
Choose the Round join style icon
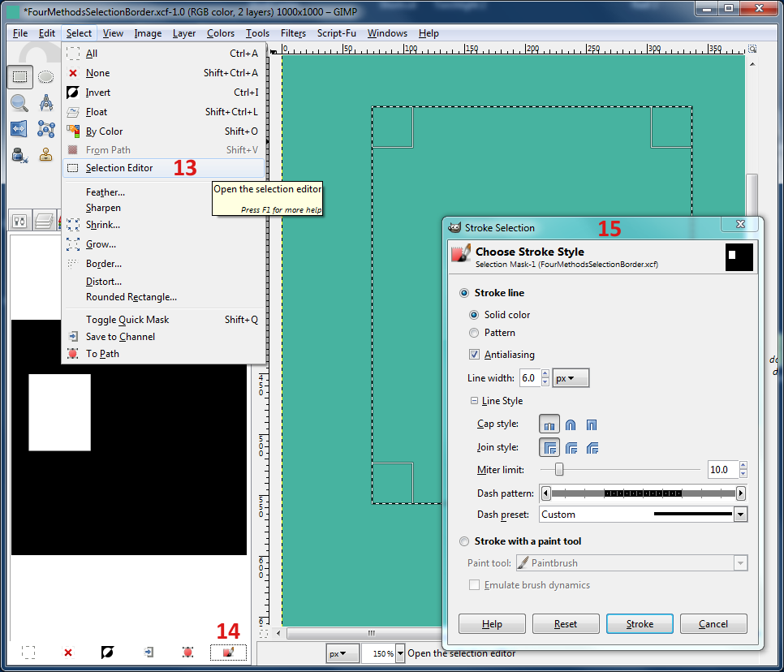tap(571, 447)
